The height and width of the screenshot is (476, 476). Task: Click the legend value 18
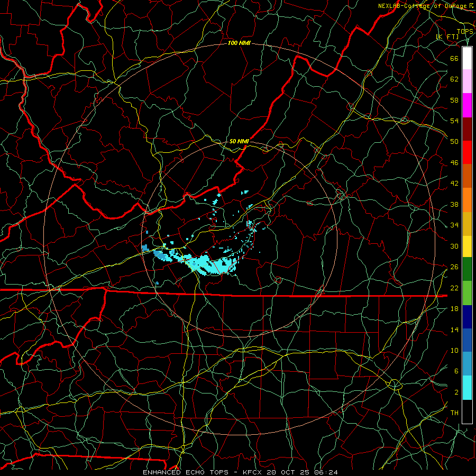point(454,309)
